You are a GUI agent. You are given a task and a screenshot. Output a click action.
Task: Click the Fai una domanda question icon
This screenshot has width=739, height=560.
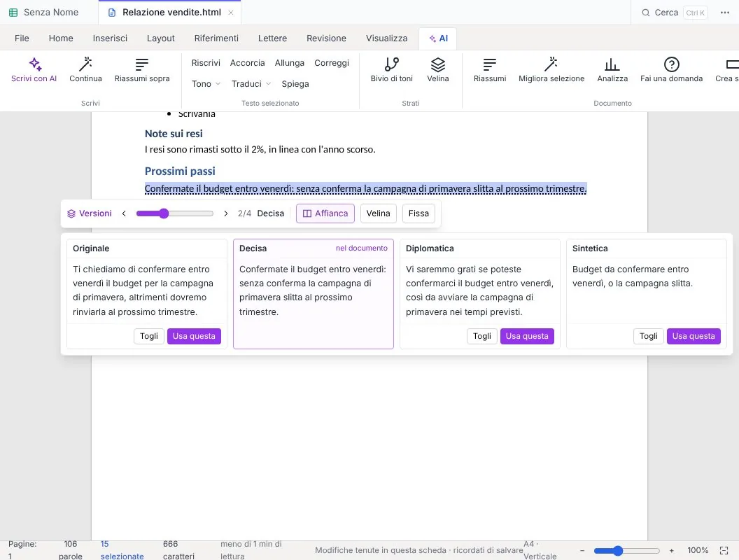pos(671,64)
